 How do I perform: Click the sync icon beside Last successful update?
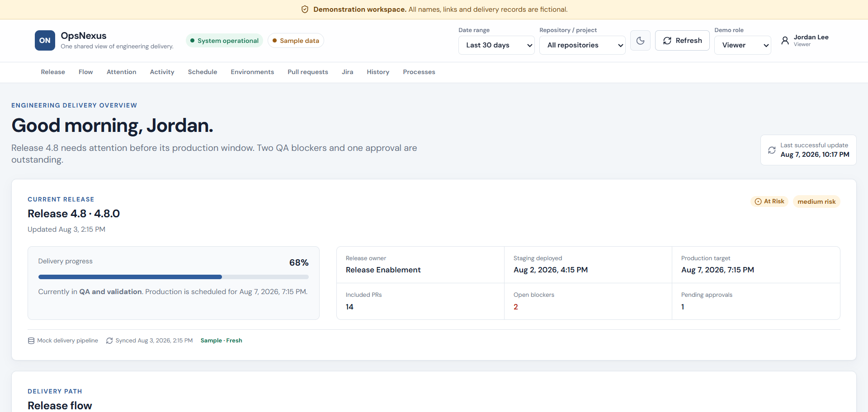(772, 150)
